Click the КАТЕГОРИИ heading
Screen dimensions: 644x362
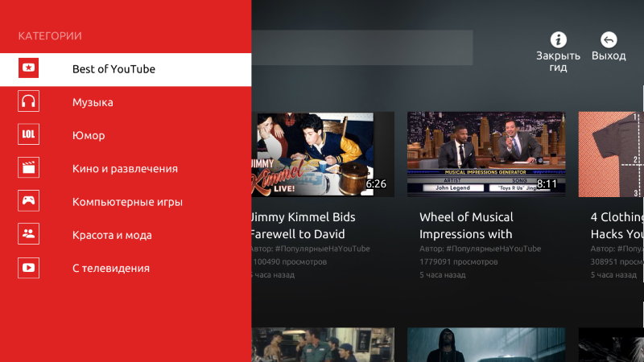(50, 35)
